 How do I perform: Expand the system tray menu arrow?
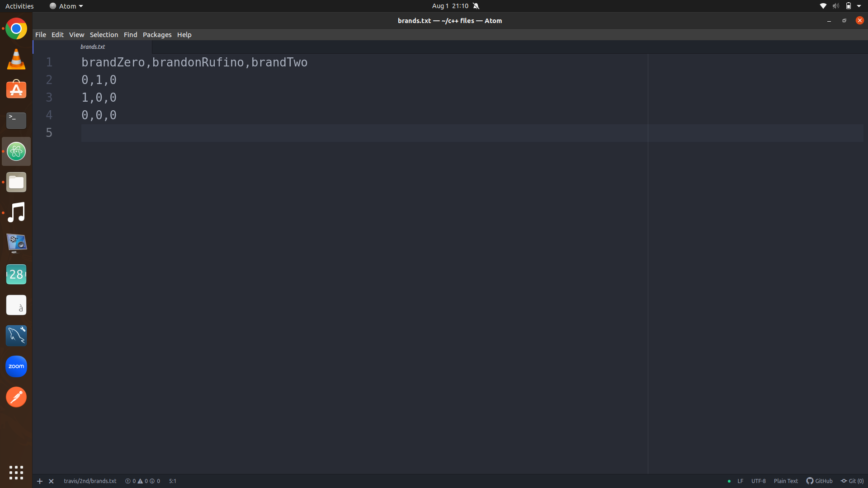coord(859,6)
